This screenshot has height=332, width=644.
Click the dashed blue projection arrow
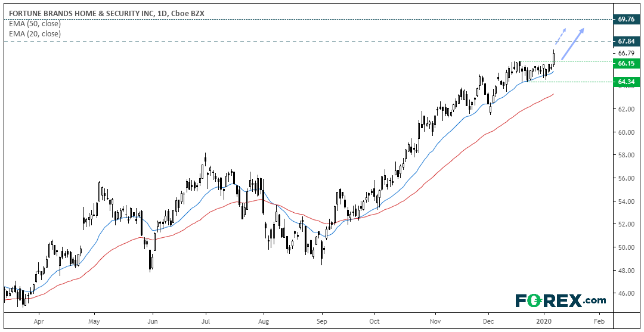(561, 36)
